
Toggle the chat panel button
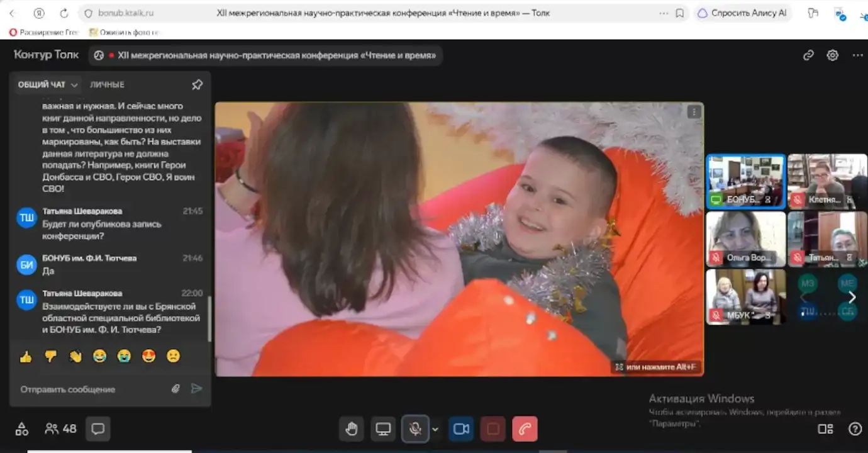[97, 429]
